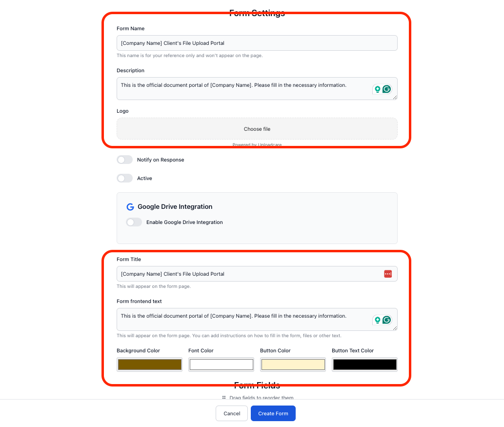Enable Google Drive Integration switch
This screenshot has height=427, width=504.
coord(134,222)
